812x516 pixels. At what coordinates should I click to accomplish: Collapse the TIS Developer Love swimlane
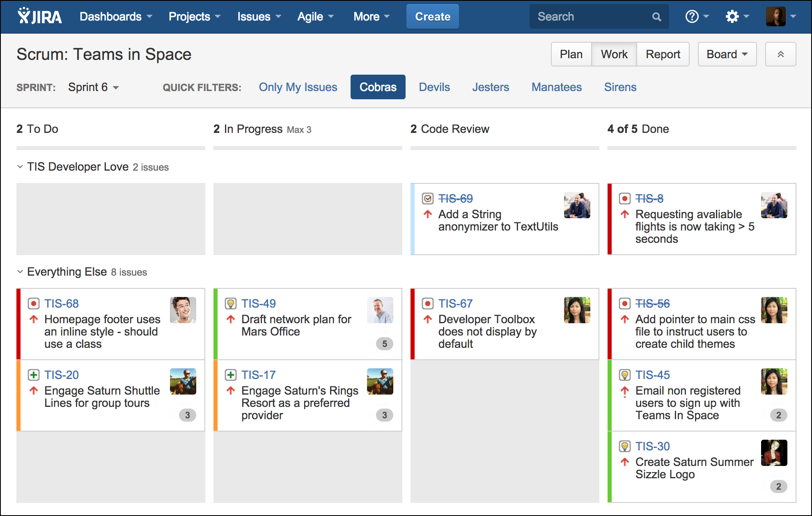20,167
